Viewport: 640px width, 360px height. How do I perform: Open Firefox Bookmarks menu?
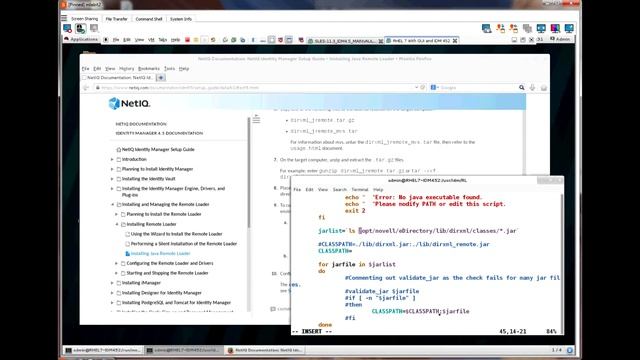[149, 69]
